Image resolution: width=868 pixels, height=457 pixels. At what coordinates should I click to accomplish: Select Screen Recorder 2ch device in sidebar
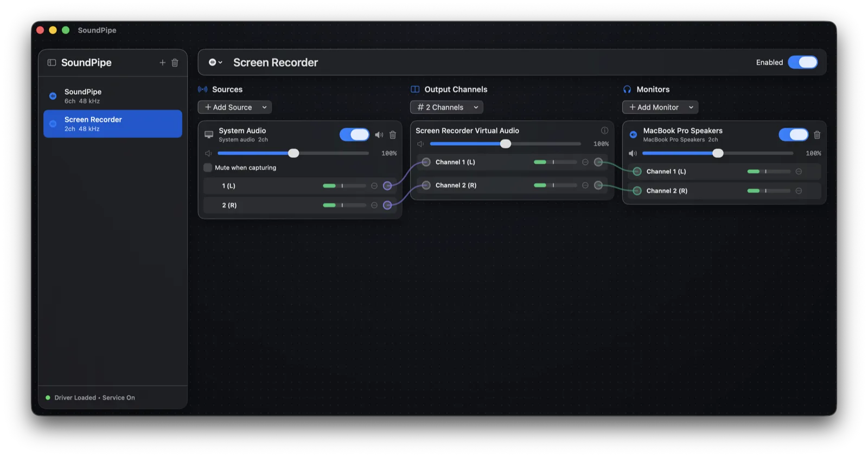point(113,124)
